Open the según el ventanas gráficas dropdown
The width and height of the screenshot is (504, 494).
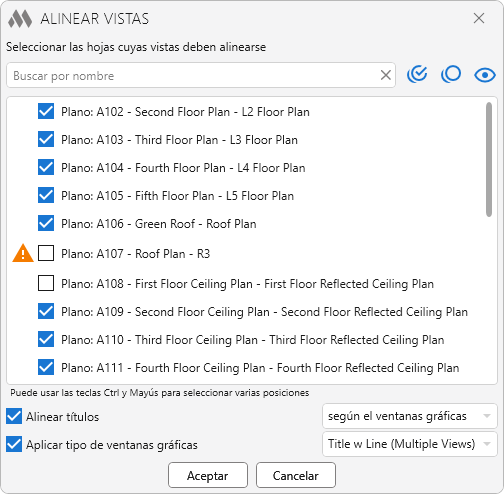pyautogui.click(x=410, y=416)
